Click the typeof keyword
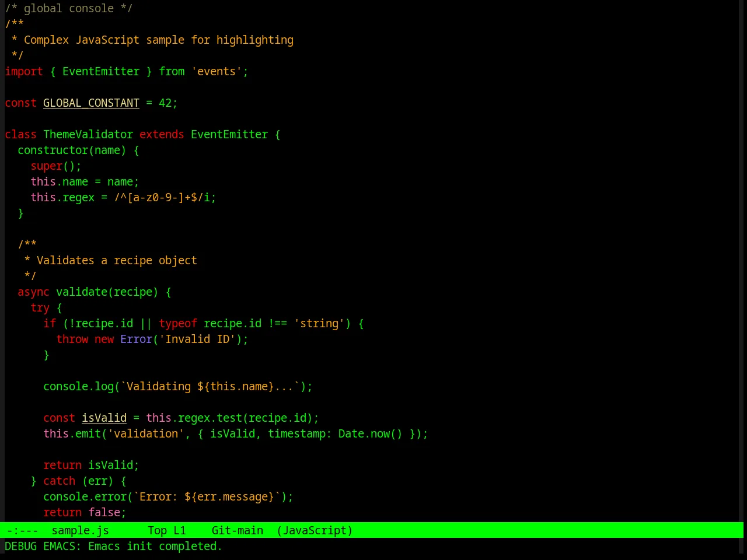747x560 pixels. click(178, 323)
